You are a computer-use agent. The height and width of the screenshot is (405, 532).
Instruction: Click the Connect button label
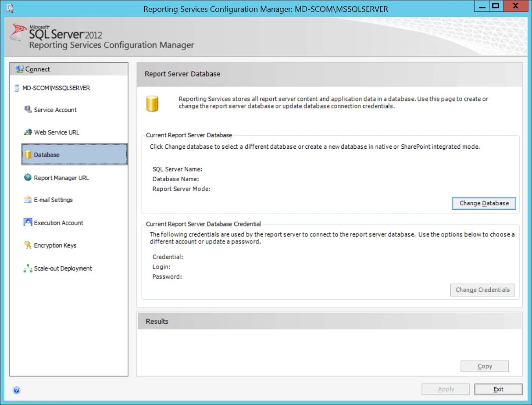(38, 69)
